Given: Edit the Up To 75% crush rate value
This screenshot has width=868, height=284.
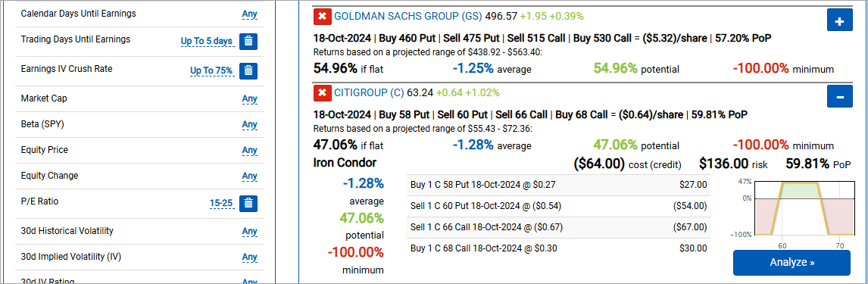Looking at the screenshot, I should click(x=211, y=71).
